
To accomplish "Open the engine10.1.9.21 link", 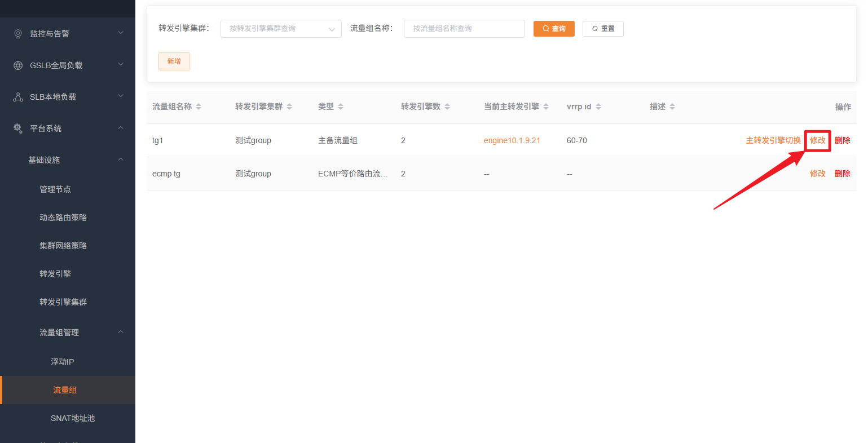I will (x=512, y=140).
